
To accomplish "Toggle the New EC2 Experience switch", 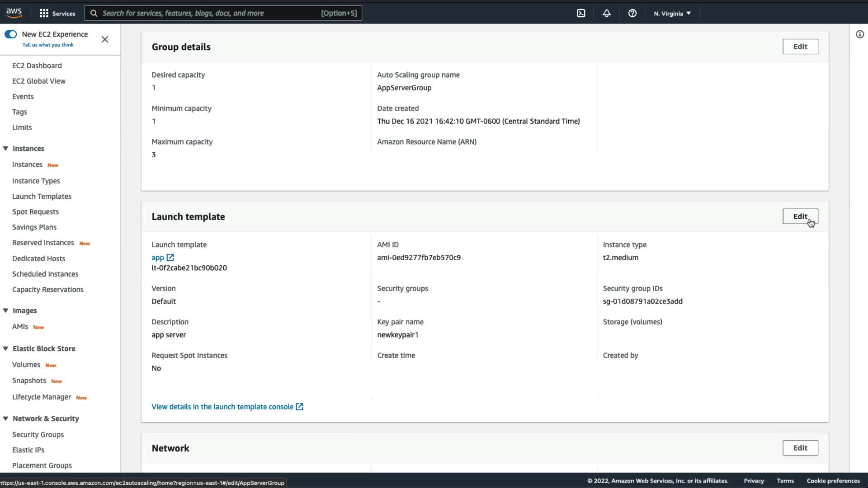I will pos(11,34).
